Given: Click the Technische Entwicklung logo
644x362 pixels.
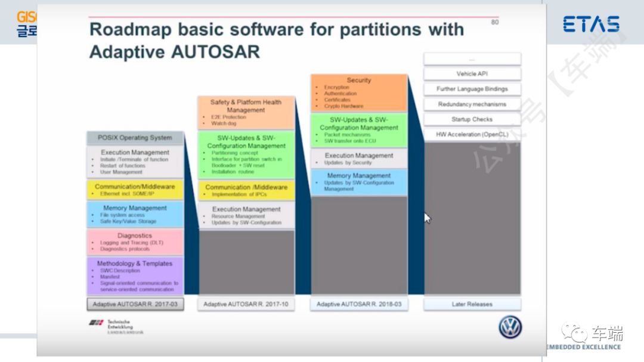Looking at the screenshot, I should click(117, 327).
